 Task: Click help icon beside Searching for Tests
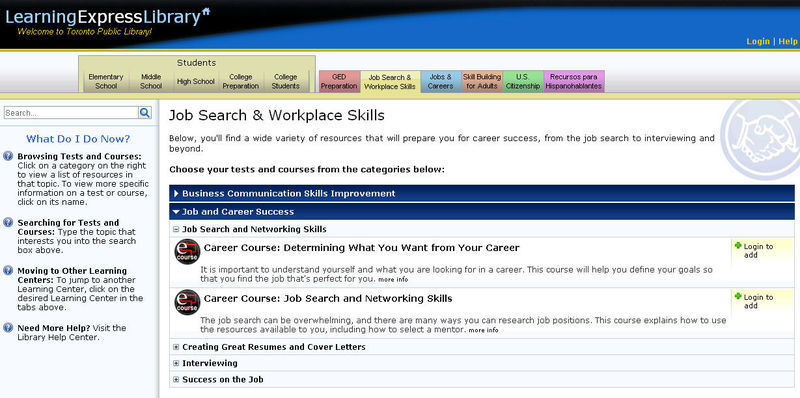[8, 222]
